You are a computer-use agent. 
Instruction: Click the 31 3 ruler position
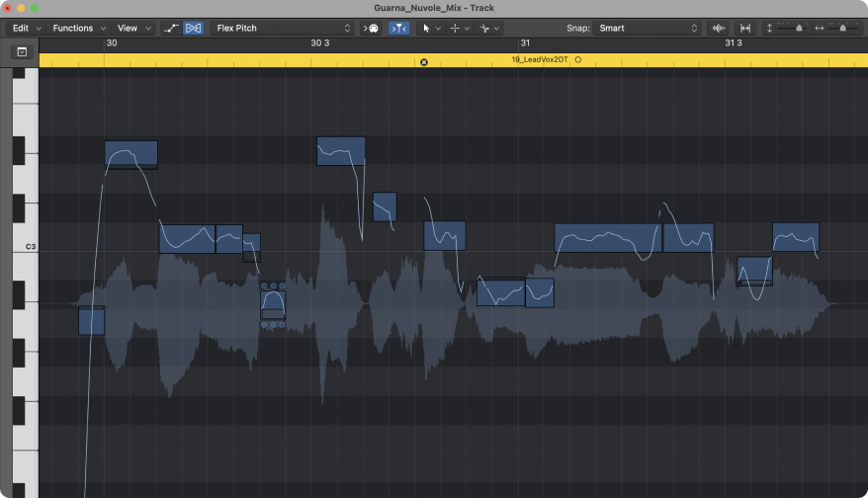[x=734, y=43]
